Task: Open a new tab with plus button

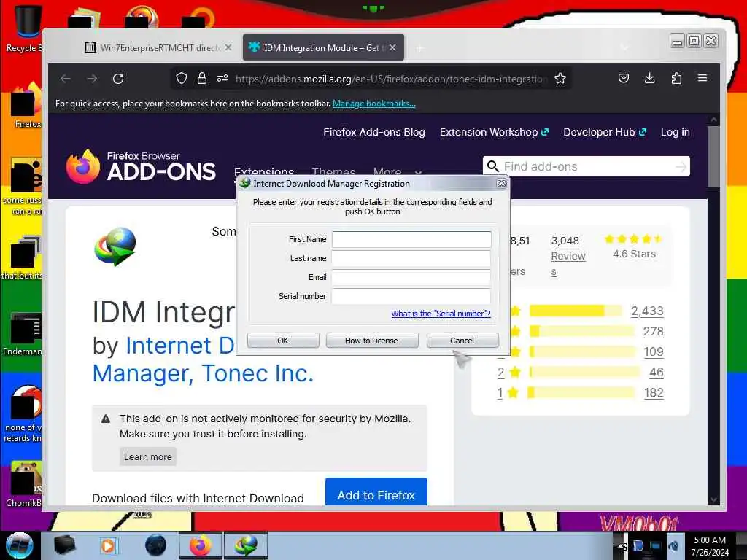Action: point(419,48)
